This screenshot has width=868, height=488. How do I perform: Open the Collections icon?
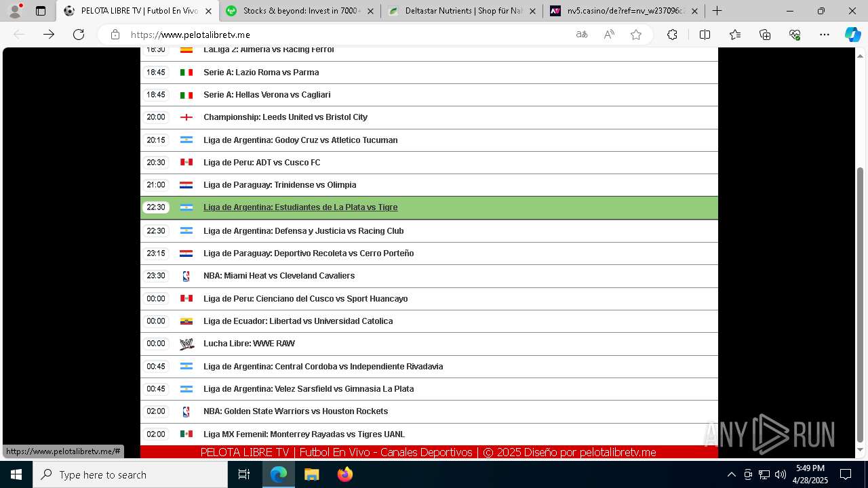tap(765, 35)
